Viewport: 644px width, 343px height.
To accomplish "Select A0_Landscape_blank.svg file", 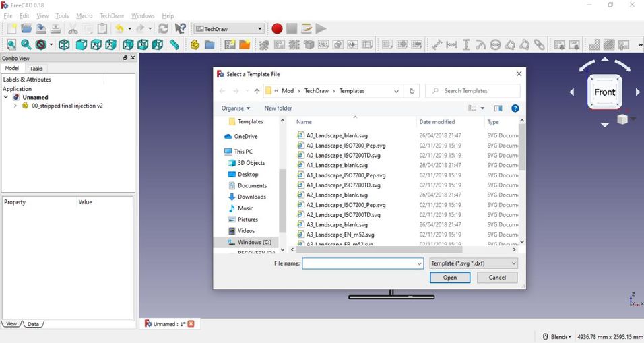I will click(x=337, y=135).
